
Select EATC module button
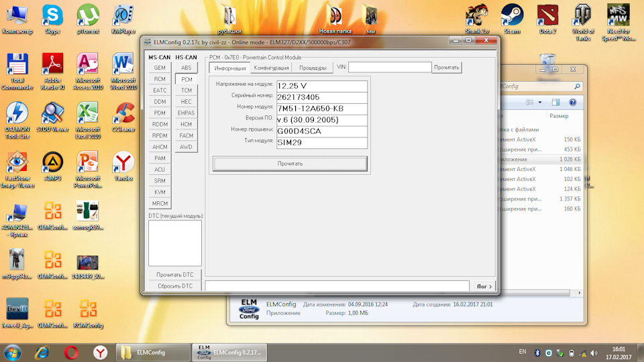(160, 90)
